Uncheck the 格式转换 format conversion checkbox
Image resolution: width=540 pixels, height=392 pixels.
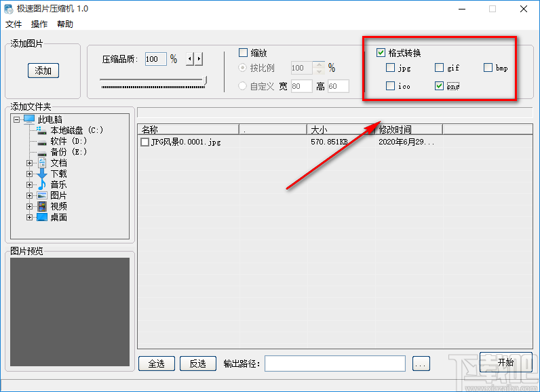click(x=381, y=53)
